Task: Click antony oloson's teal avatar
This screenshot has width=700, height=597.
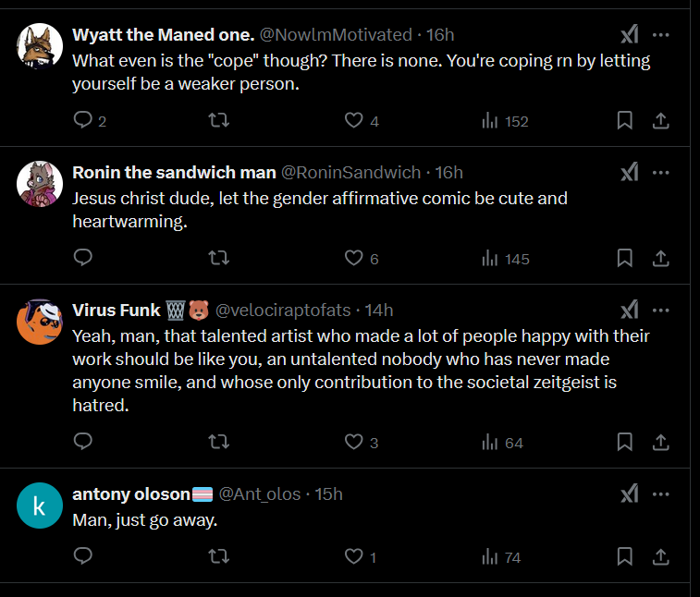Action: pos(40,507)
